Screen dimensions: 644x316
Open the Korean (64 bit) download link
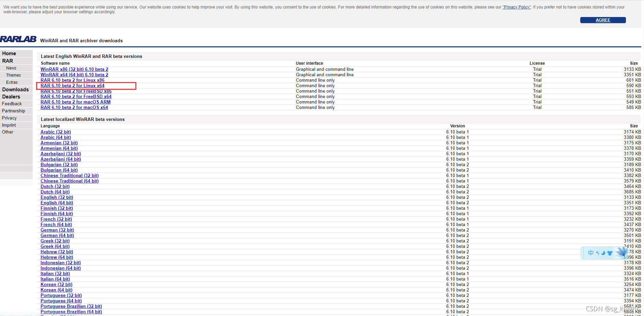57,290
